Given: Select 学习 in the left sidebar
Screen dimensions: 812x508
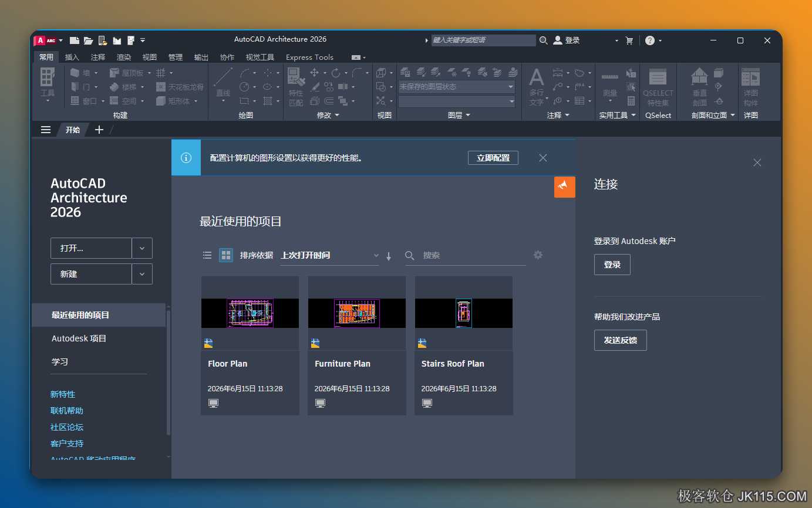Looking at the screenshot, I should click(99, 362).
